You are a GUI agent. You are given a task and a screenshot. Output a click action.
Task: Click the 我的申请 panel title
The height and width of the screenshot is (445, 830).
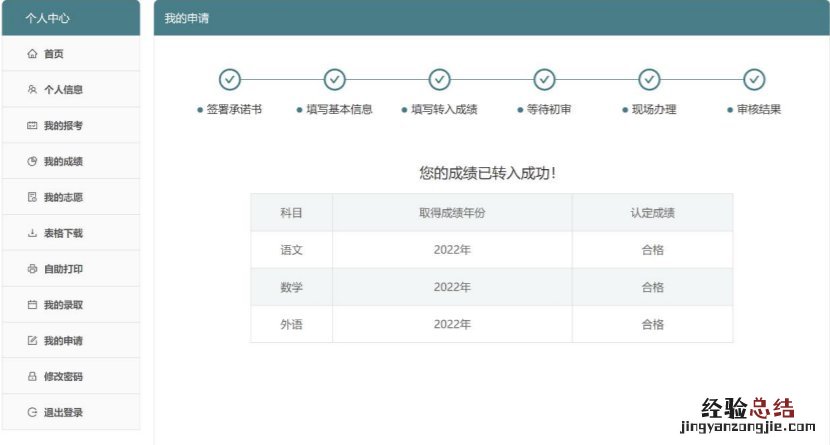pos(186,19)
